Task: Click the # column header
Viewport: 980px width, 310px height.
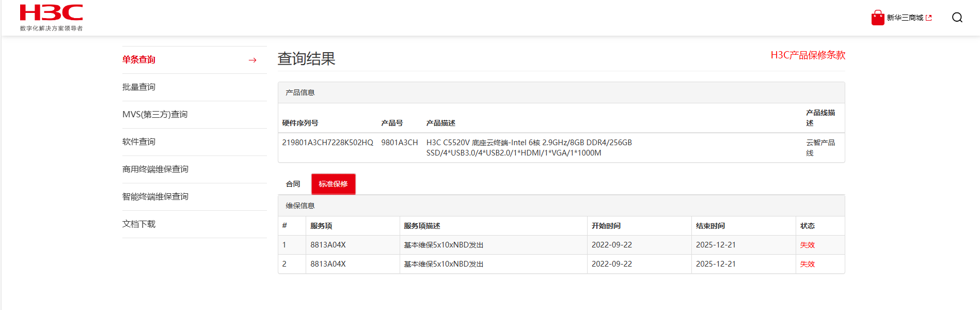Action: [284, 226]
